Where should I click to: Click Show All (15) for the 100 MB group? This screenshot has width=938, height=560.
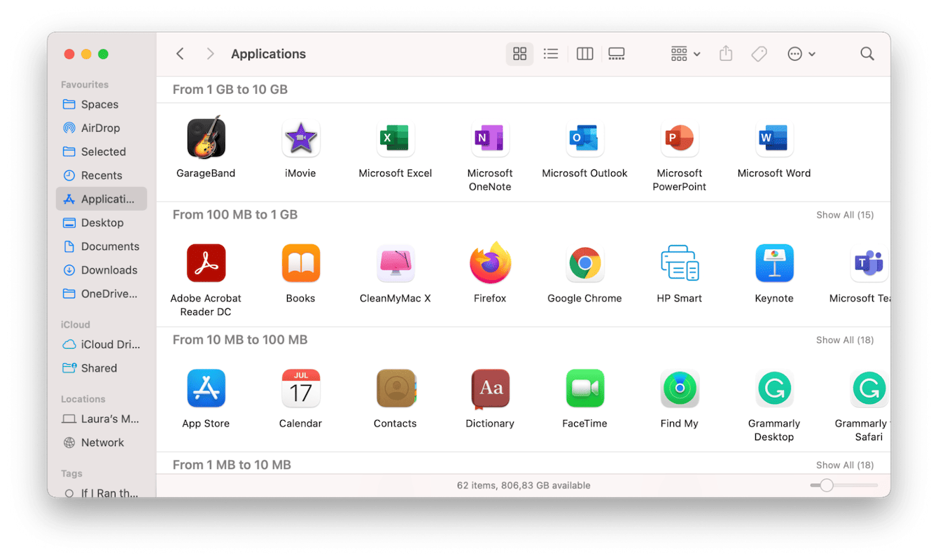point(844,215)
